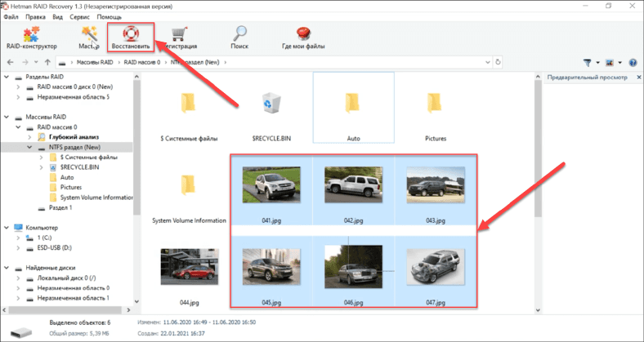644x342 pixels.
Task: Open the $RECYCLE.BIN recycle icon
Action: coord(271,103)
